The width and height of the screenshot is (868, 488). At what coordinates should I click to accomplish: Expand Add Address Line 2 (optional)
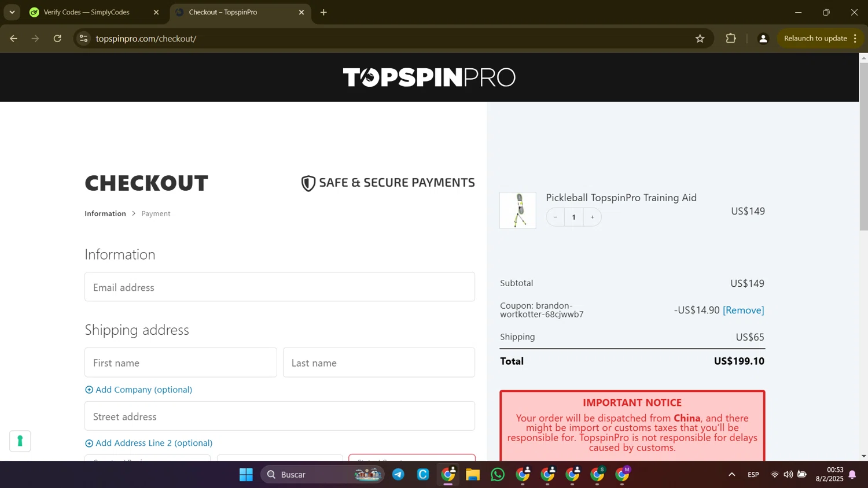coord(149,443)
